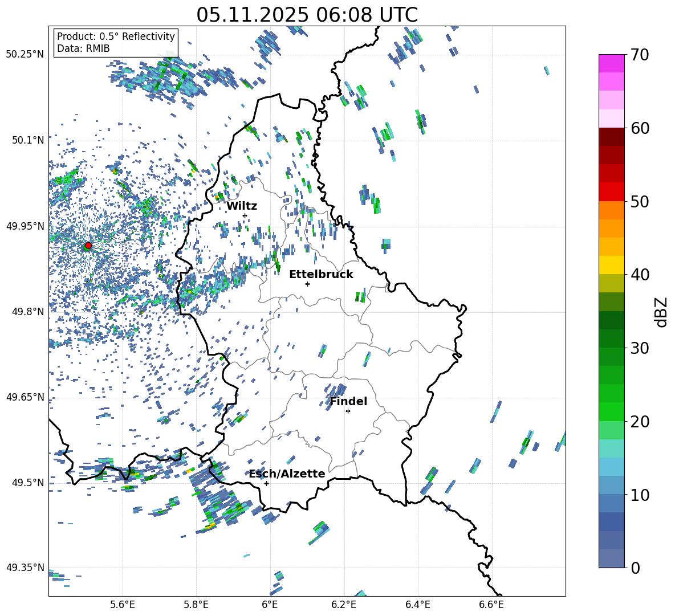The height and width of the screenshot is (616, 675).
Task: Click the colorbar tick label 50
Action: point(640,201)
